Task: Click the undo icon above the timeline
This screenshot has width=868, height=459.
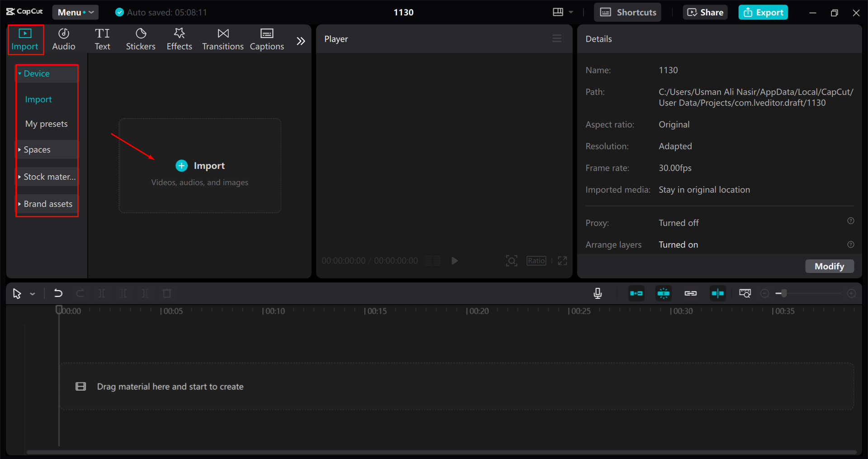Action: pos(58,293)
